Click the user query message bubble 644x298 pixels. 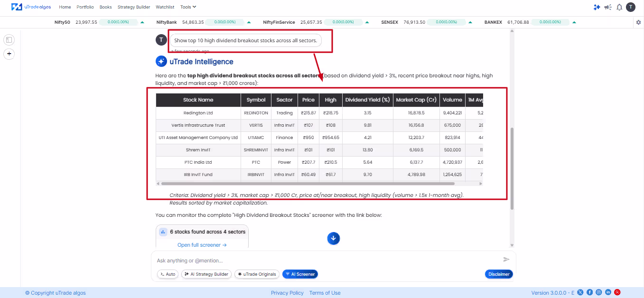click(245, 40)
